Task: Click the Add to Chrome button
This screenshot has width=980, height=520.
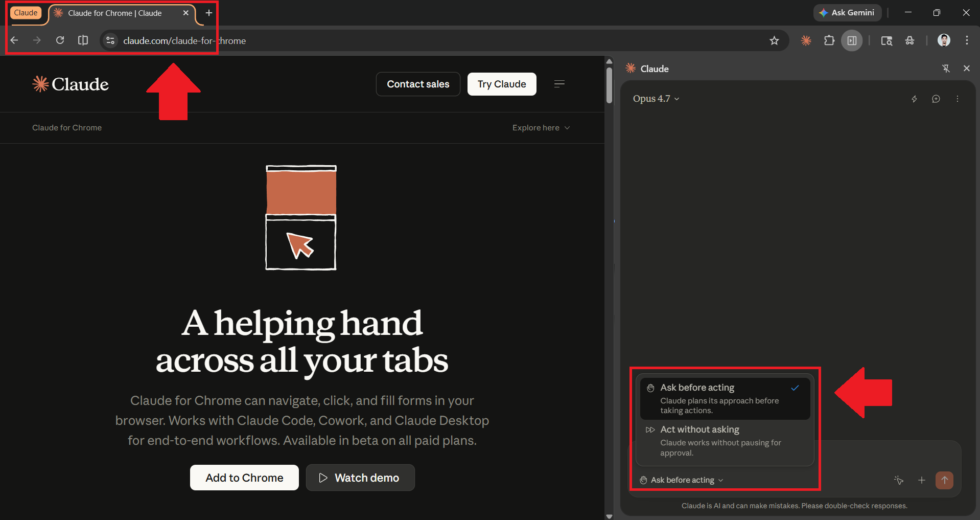Action: point(244,478)
